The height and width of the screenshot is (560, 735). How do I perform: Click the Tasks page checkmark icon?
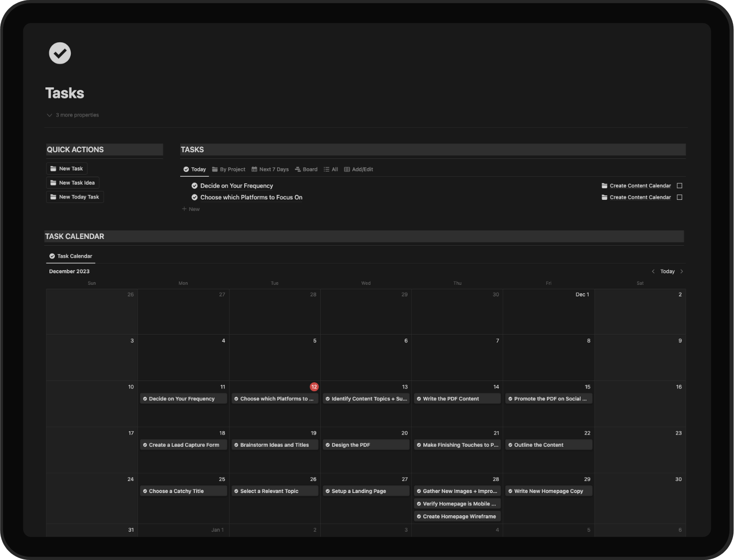(60, 53)
